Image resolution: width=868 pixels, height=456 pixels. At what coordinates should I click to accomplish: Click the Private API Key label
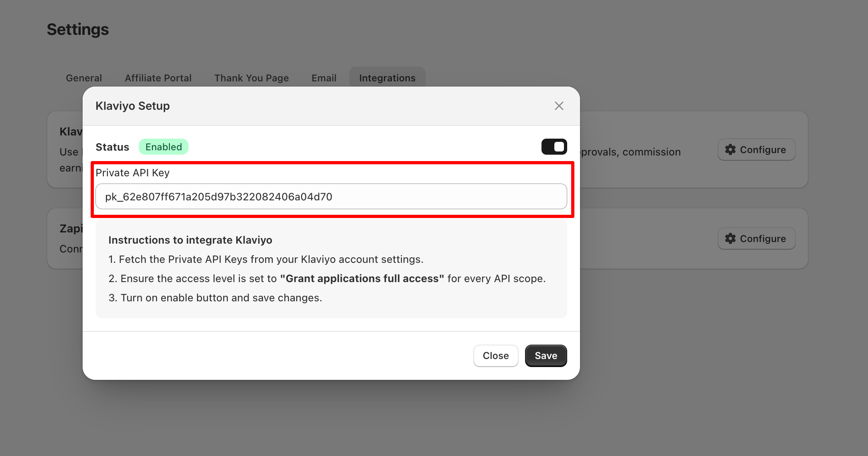pyautogui.click(x=132, y=173)
